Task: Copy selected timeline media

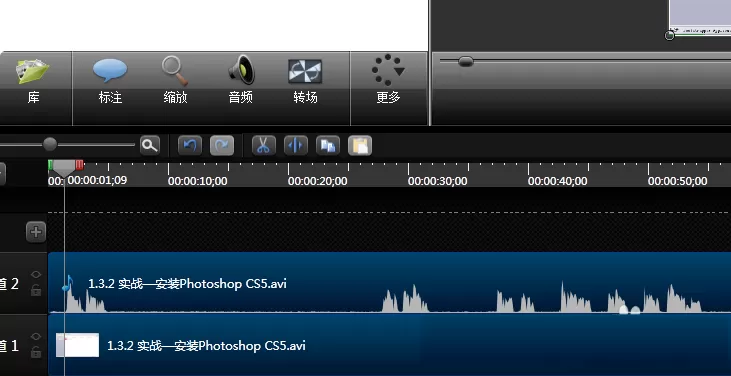Action: (328, 146)
